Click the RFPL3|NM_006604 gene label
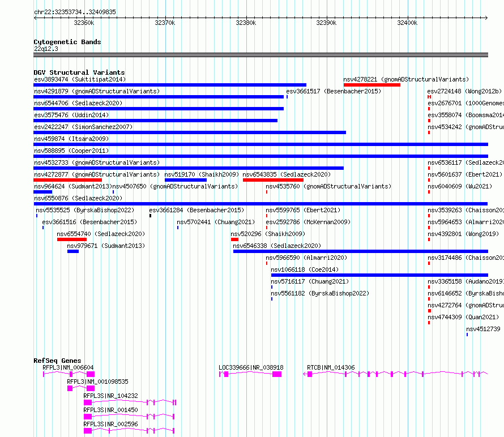The width and height of the screenshot is (504, 437). point(68,367)
